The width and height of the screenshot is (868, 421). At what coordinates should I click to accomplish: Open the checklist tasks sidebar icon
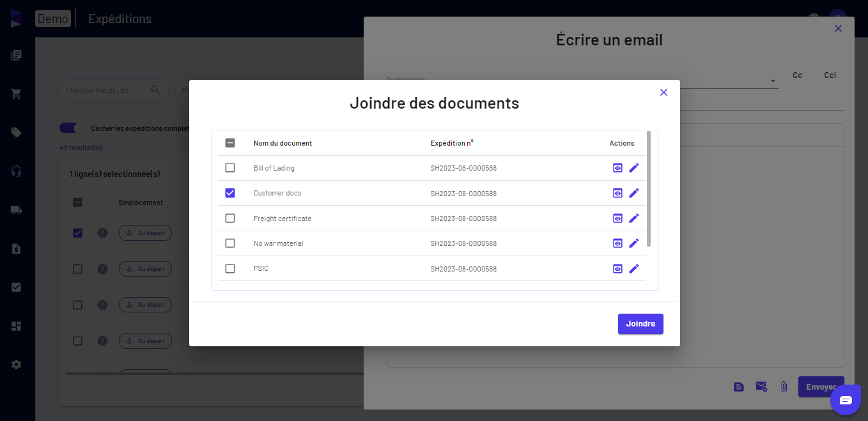pos(17,287)
